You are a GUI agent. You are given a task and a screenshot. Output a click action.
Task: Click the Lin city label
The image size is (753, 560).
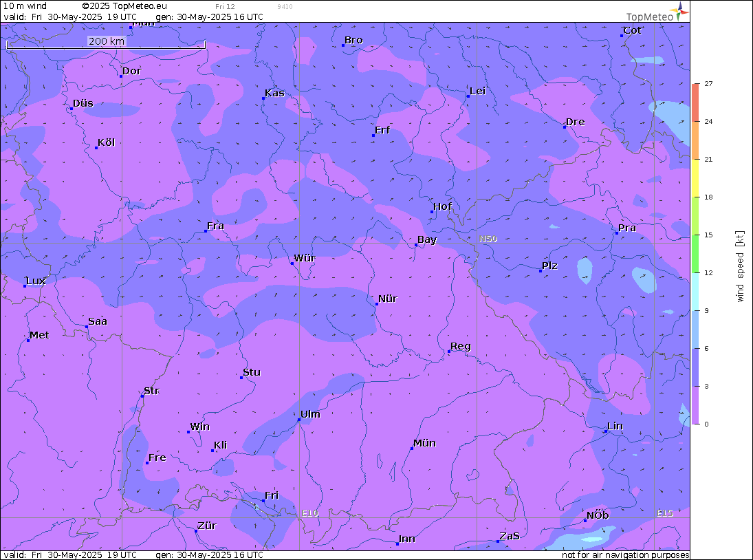pyautogui.click(x=615, y=426)
